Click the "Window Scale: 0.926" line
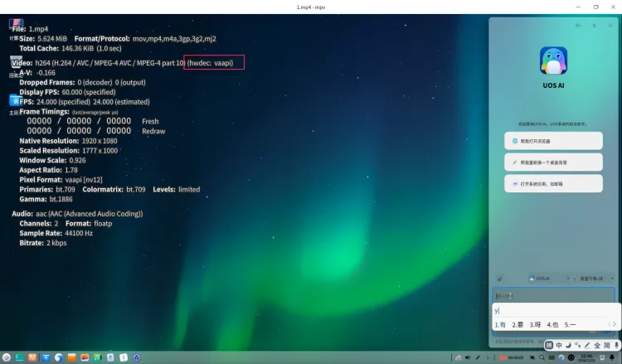Viewport: 622px width, 364px height. (x=52, y=160)
